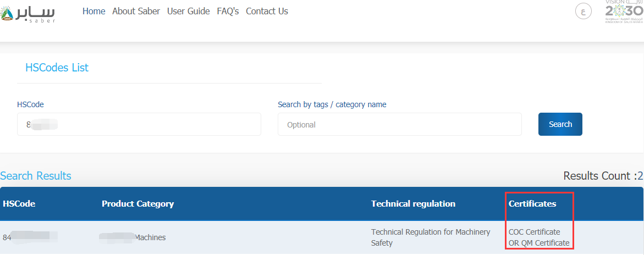Select the COC Certificate text
The width and height of the screenshot is (644, 255).
[x=535, y=232]
